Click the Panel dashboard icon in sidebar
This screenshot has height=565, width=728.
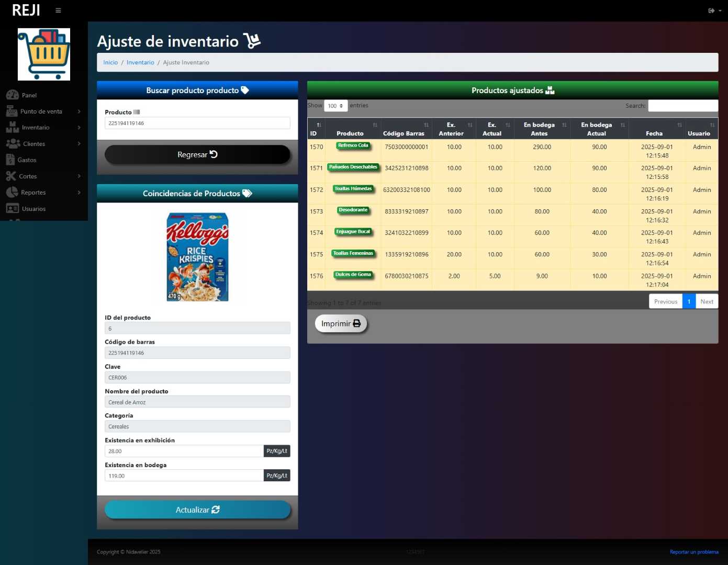13,95
